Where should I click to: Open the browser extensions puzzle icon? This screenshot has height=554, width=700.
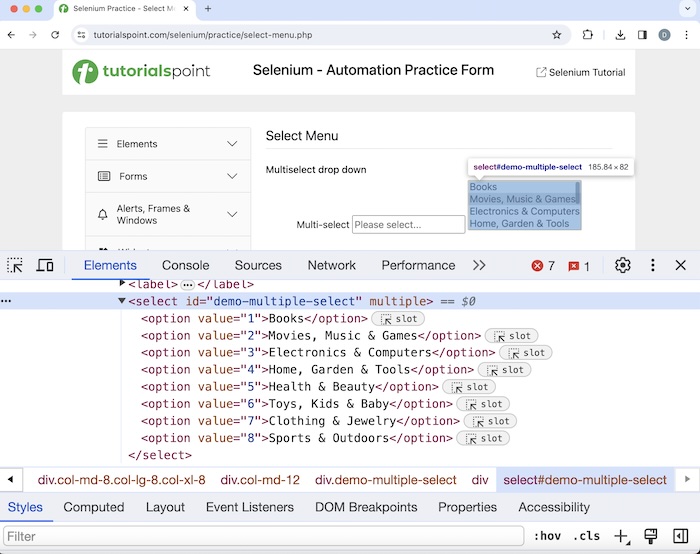tap(588, 34)
